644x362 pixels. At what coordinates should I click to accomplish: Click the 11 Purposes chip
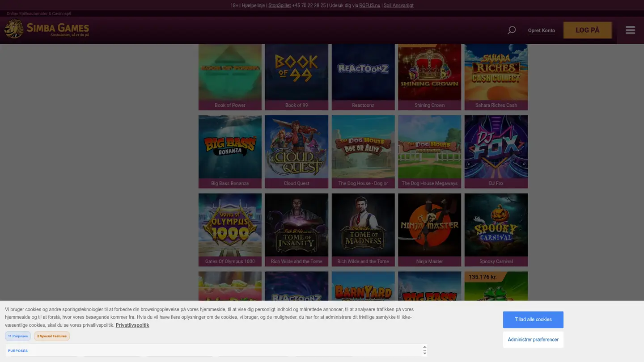click(18, 336)
